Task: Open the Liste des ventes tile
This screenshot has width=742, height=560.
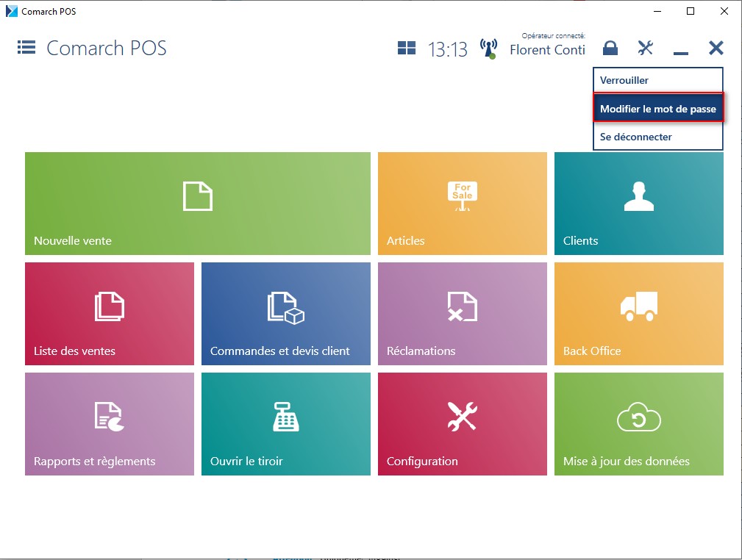Action: (110, 314)
